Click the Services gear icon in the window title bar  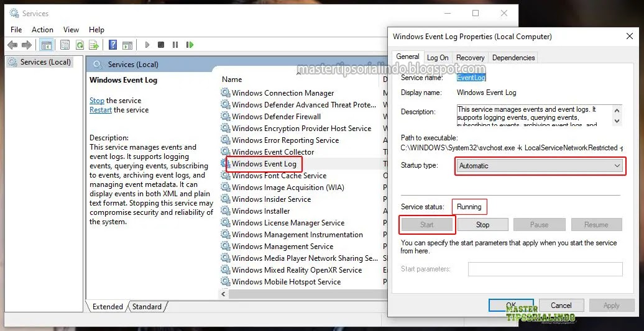(x=14, y=14)
